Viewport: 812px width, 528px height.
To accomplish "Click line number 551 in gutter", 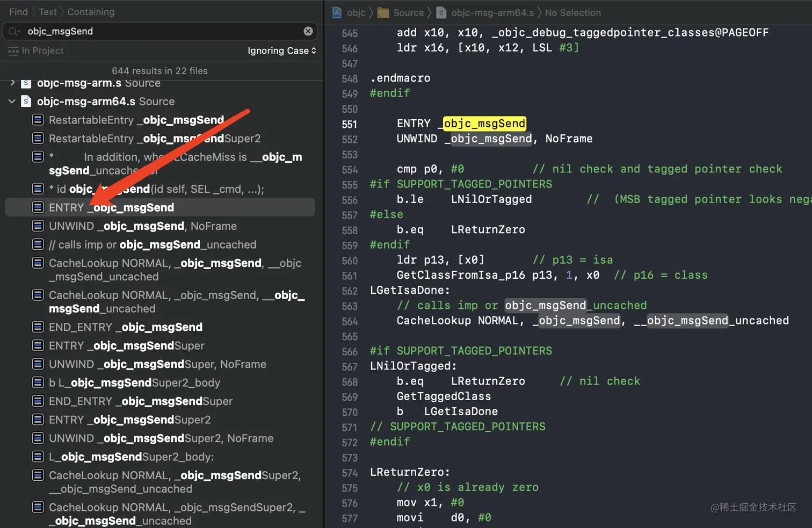I will point(350,124).
